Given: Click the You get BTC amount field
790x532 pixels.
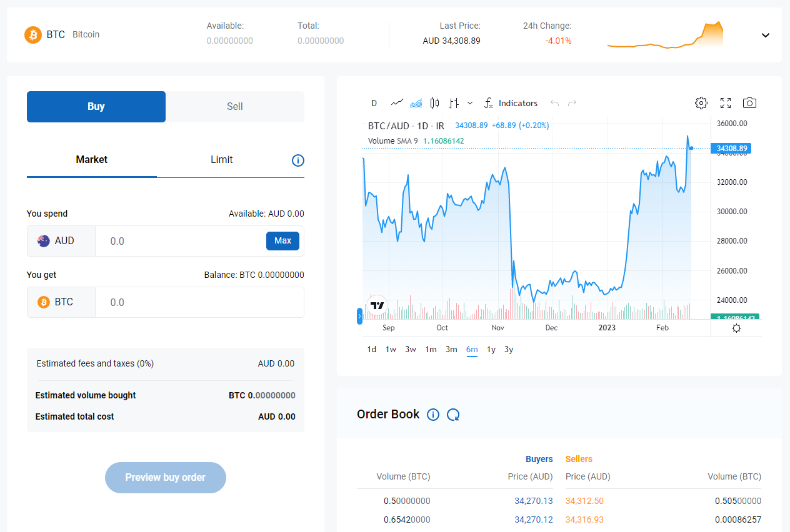Looking at the screenshot, I should click(x=199, y=302).
